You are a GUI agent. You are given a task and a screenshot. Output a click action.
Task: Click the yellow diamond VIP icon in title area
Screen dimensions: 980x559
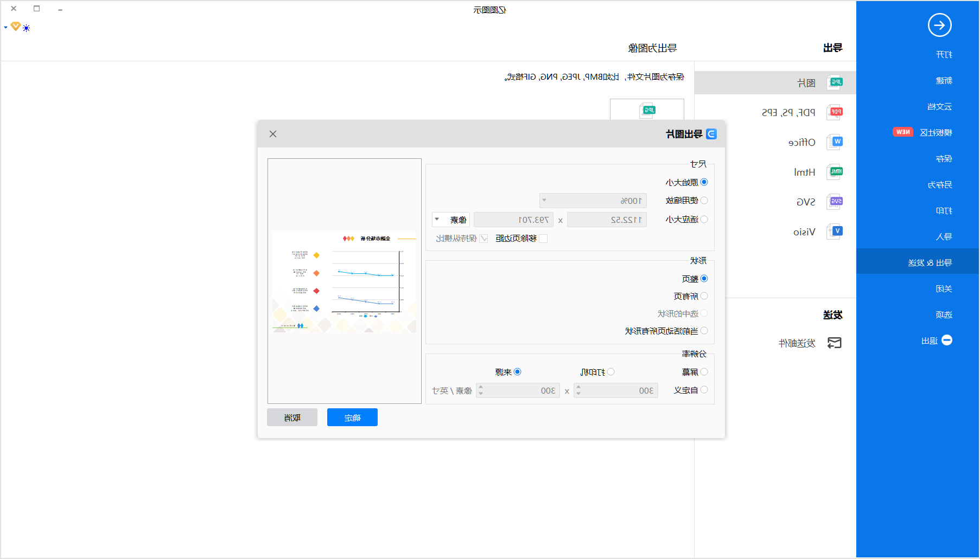click(16, 26)
